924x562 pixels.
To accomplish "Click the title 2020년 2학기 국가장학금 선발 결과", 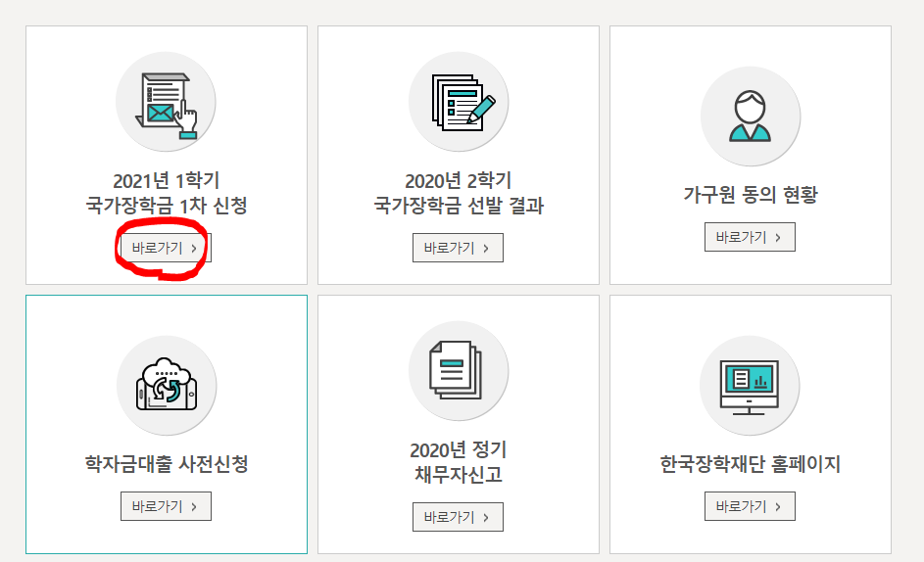I will pos(459,193).
